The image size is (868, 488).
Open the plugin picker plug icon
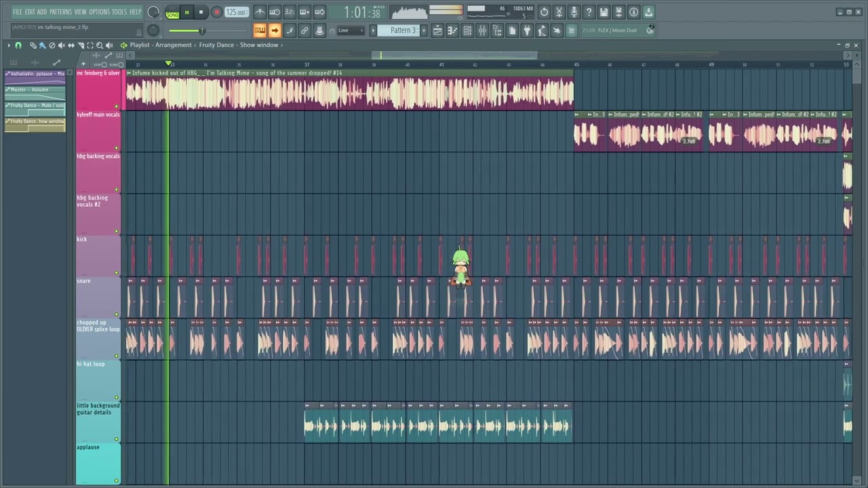click(527, 30)
